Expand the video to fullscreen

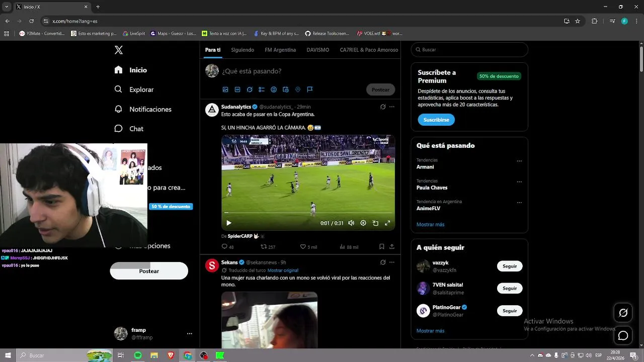pos(387,223)
